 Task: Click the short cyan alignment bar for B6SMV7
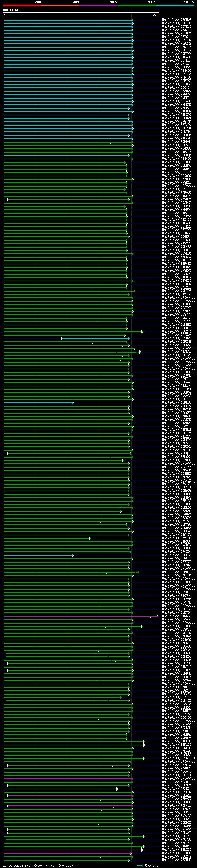[x=95, y=338]
